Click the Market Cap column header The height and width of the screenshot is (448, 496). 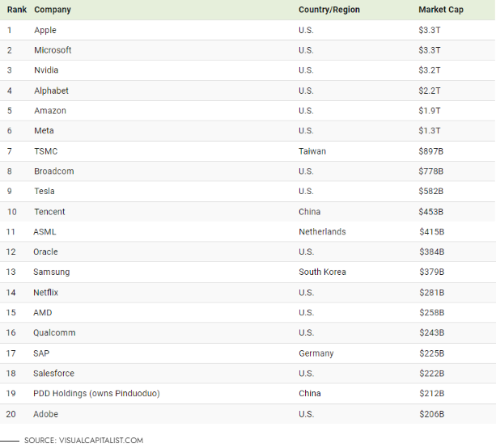pyautogui.click(x=441, y=10)
